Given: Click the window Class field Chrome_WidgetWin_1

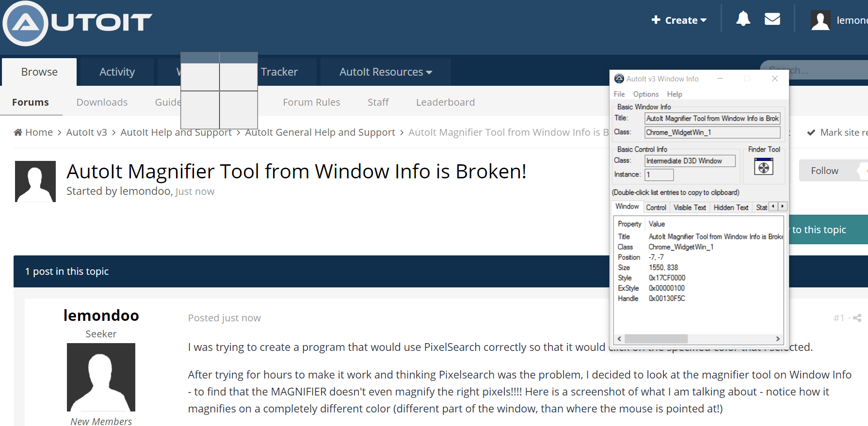Looking at the screenshot, I should click(x=712, y=132).
